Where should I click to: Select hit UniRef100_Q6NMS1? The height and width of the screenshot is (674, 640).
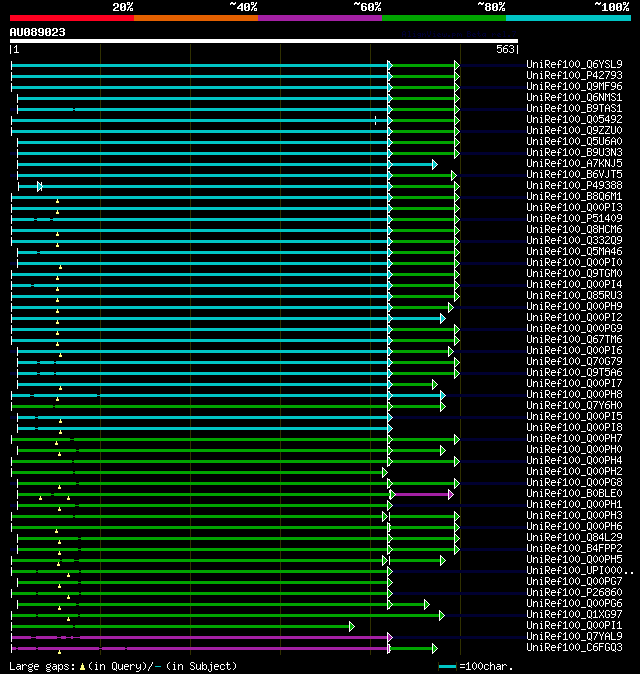click(574, 98)
